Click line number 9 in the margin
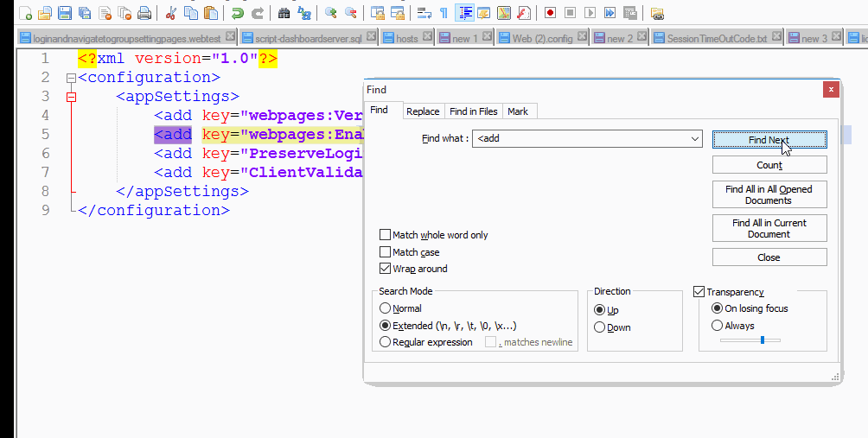This screenshot has height=438, width=868. 46,210
